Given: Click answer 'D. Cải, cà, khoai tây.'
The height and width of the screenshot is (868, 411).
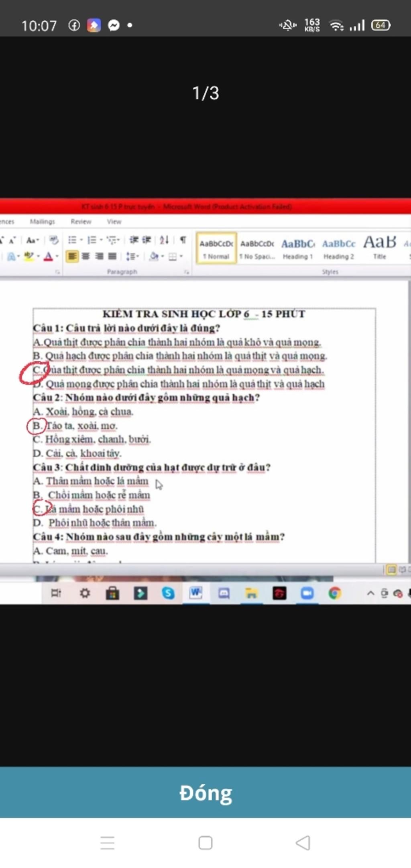Looking at the screenshot, I should click(77, 453).
